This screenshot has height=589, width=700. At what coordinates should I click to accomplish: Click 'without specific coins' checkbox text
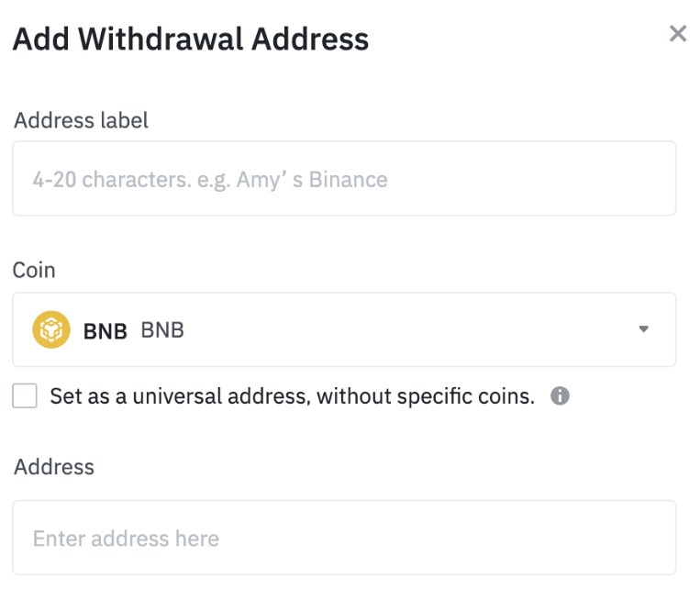[440, 396]
